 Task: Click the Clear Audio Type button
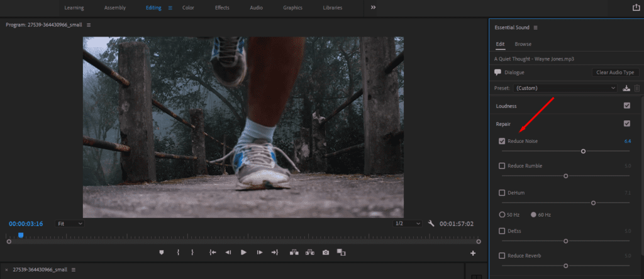click(x=615, y=72)
